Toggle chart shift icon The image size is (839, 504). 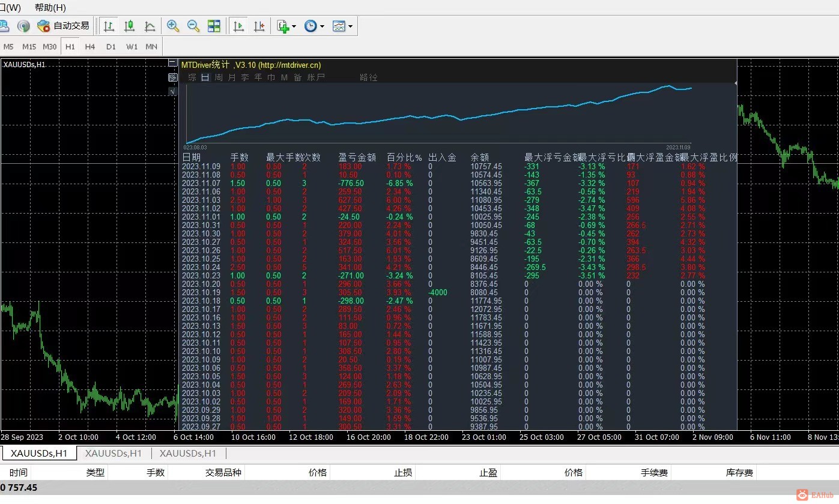tap(259, 26)
